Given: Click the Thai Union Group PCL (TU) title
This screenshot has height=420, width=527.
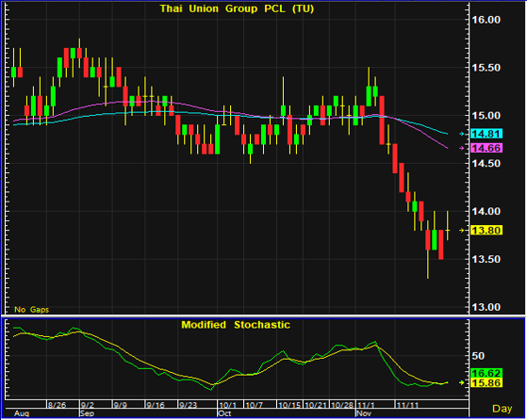Looking at the screenshot, I should [x=237, y=8].
